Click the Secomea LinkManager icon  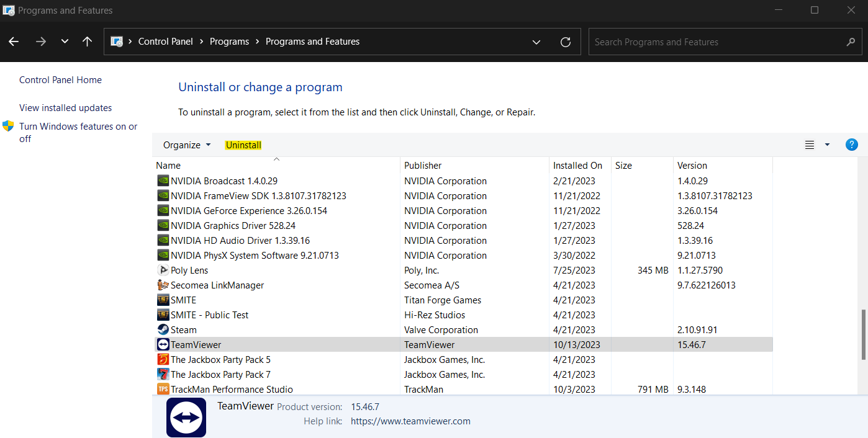click(x=162, y=285)
